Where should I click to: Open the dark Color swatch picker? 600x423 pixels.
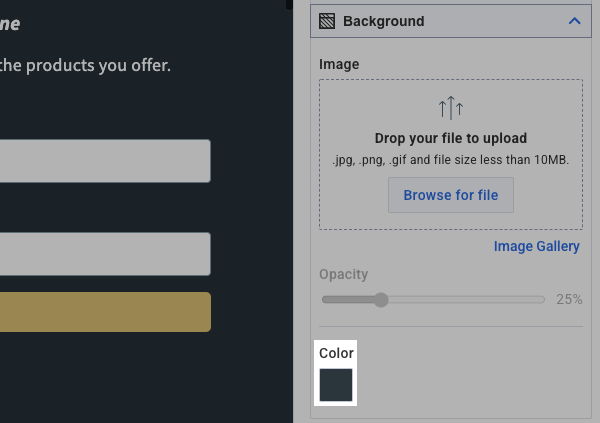pyautogui.click(x=336, y=385)
